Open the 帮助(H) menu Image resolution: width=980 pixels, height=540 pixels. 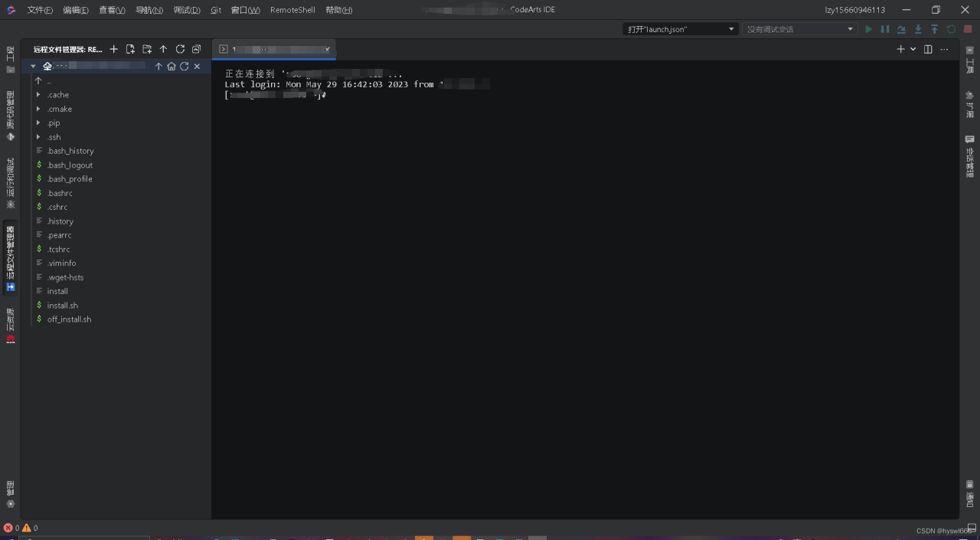coord(339,10)
